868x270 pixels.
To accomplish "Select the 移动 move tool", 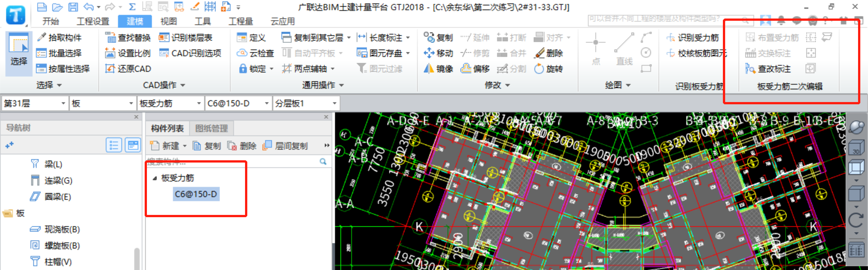I will (x=439, y=53).
